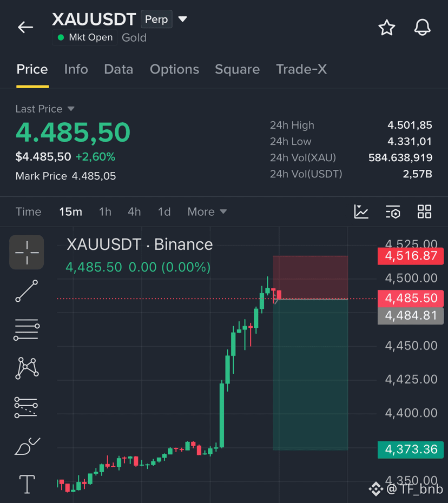Tap the Perp contract type badge
Screen dimensions: 448x503
[156, 19]
